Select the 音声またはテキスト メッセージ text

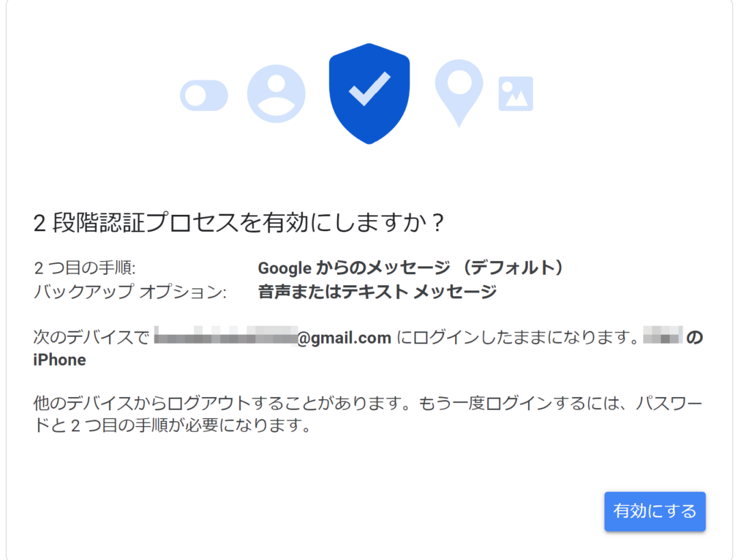(x=377, y=292)
